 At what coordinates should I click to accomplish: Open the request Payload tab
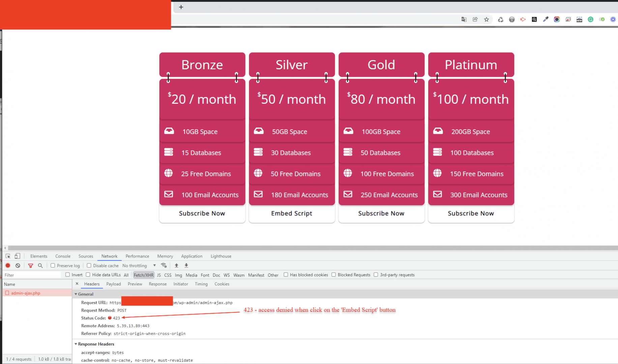tap(114, 284)
